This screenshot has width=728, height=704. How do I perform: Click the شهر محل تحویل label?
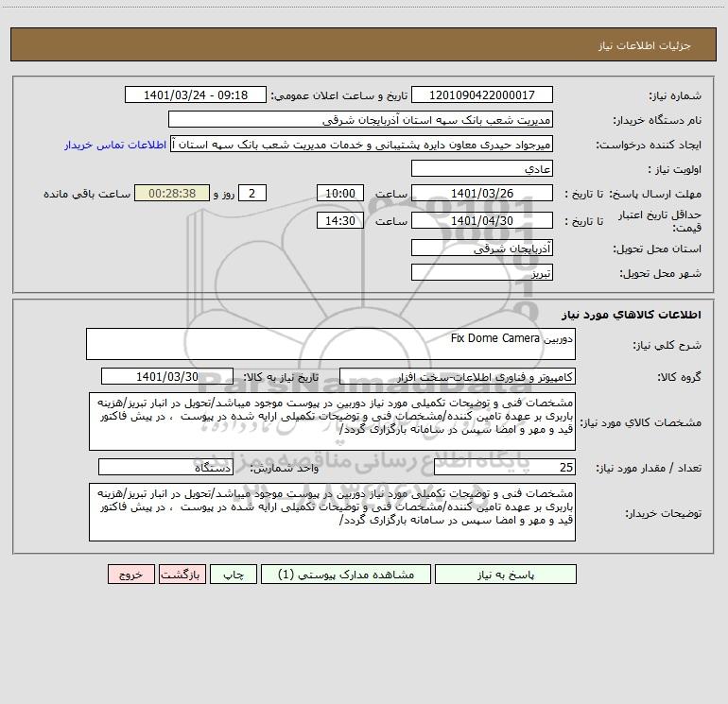(x=661, y=273)
